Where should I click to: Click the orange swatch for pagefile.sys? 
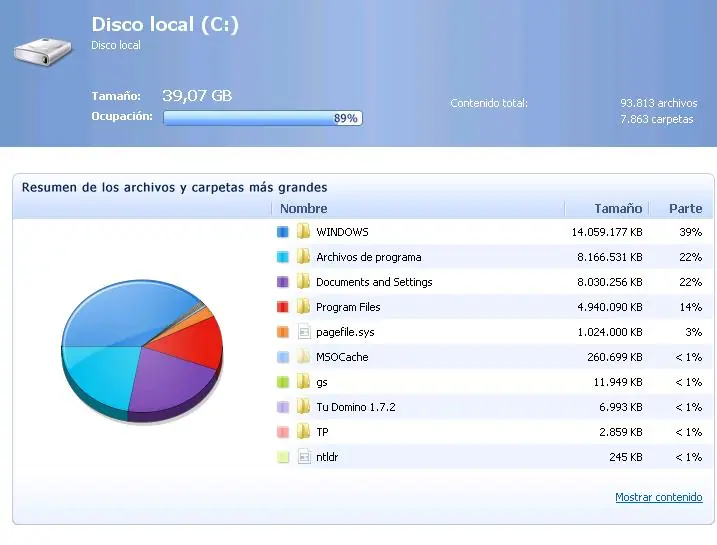pyautogui.click(x=283, y=332)
